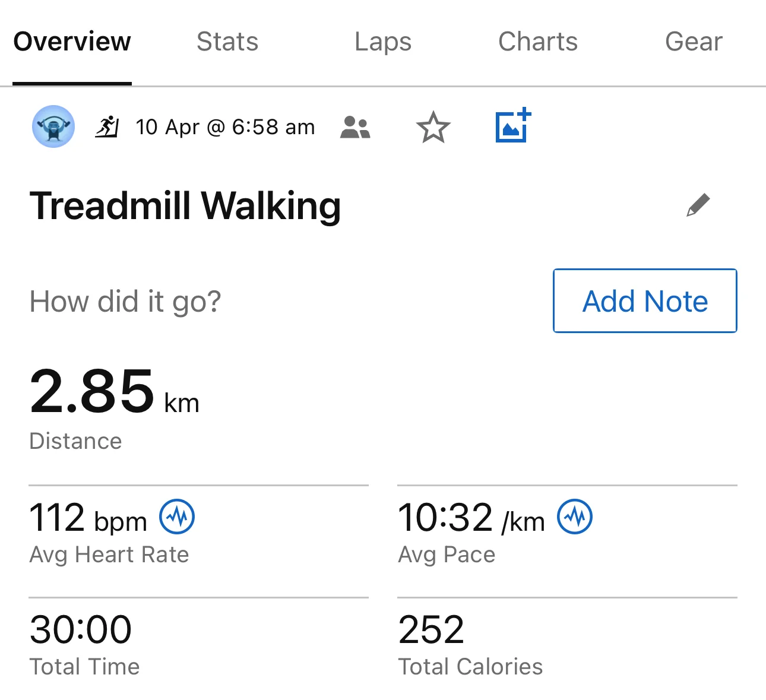Viewport: 766px width, 700px height.
Task: Click the Treadmill Walking title
Action: coord(185,206)
